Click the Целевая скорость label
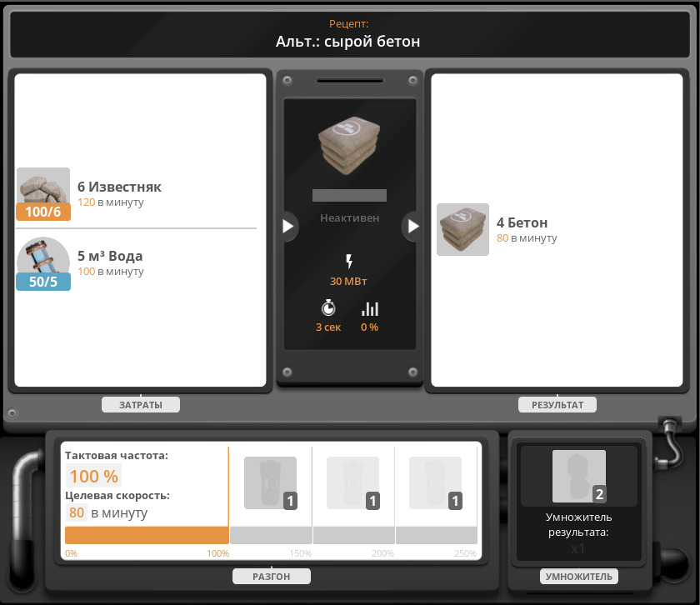700x605 pixels. point(117,496)
